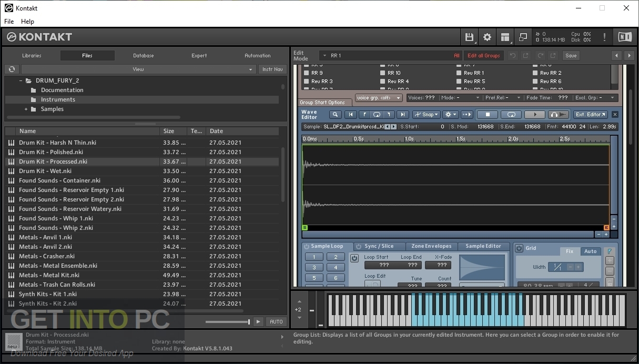Open the save (floppy disk) menu
The image size is (639, 364).
[469, 37]
